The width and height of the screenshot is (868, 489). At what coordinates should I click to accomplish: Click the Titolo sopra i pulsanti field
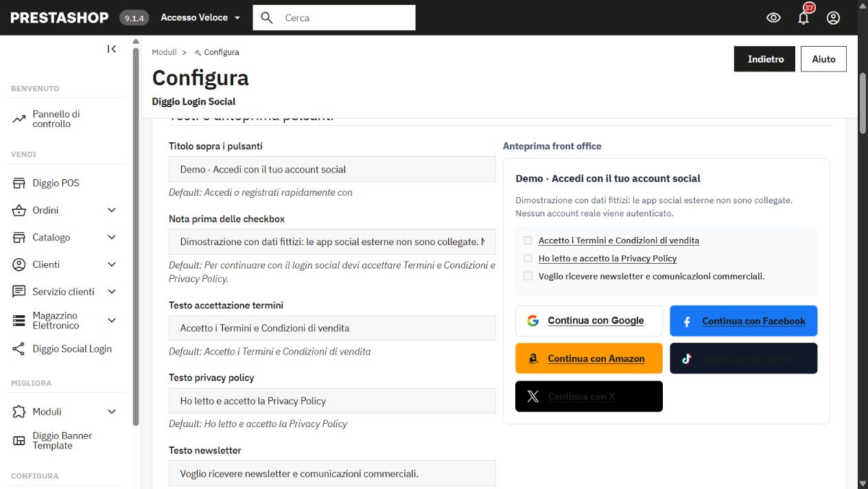pos(332,169)
